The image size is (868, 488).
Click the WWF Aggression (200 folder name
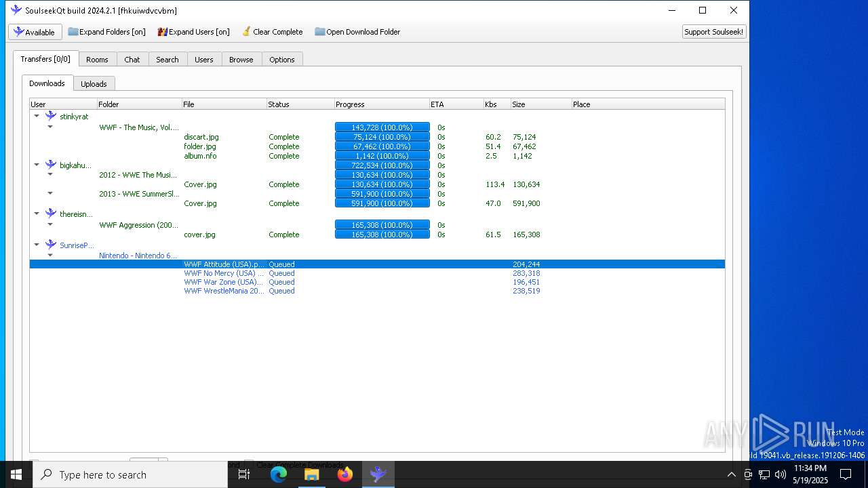tap(139, 225)
